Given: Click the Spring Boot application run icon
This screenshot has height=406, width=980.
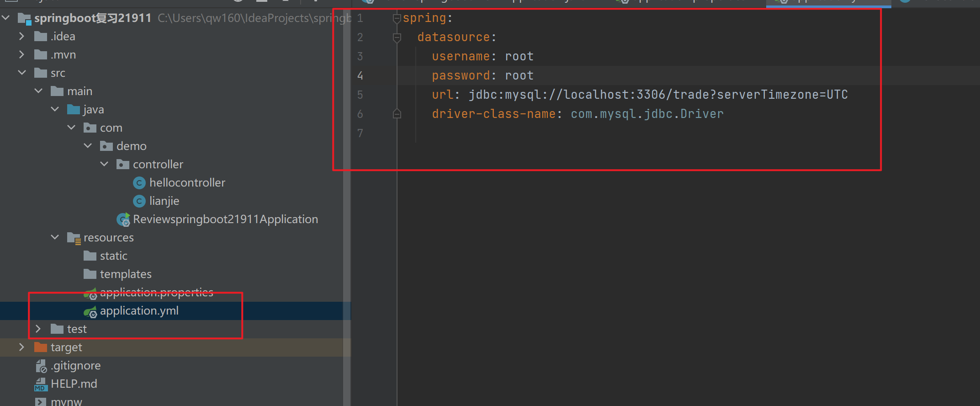Looking at the screenshot, I should tap(123, 219).
